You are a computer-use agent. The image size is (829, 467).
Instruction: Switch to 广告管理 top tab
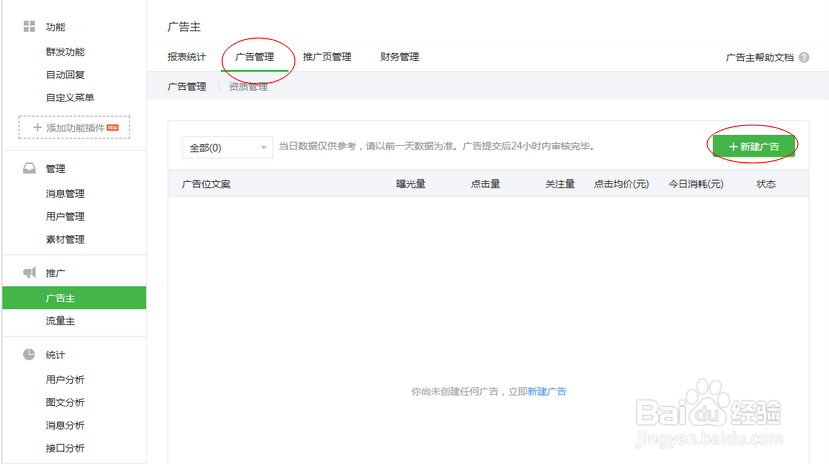254,57
